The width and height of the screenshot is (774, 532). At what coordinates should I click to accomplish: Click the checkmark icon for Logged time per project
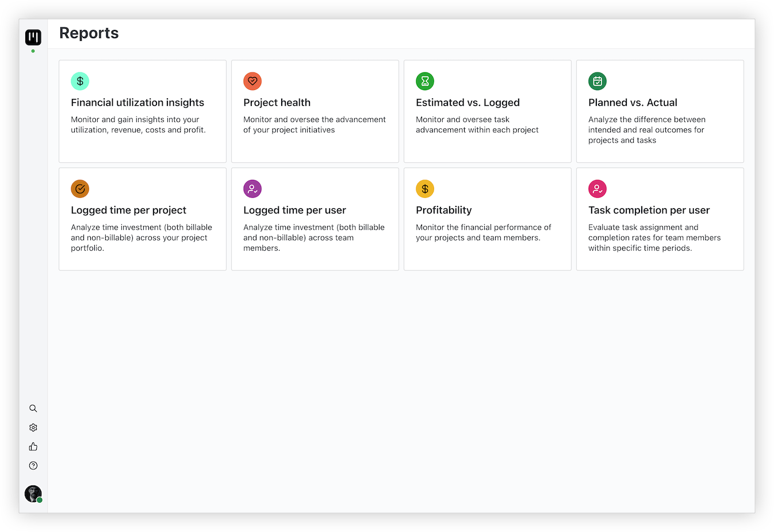pos(80,189)
